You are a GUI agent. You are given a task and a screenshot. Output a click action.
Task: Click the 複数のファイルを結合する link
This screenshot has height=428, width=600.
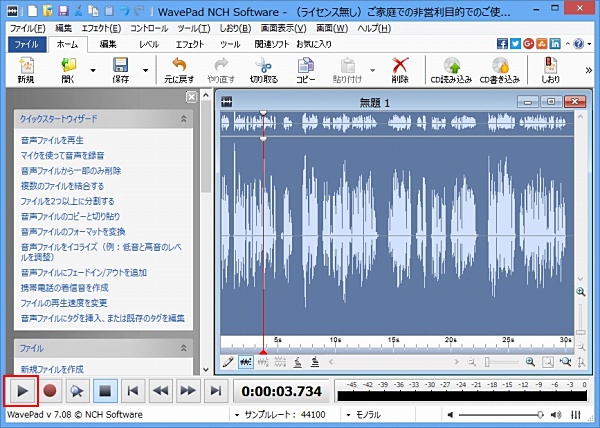point(62,186)
